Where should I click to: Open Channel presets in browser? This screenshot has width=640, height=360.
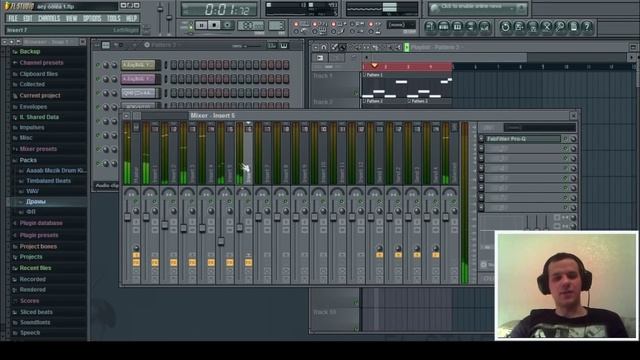(x=41, y=63)
